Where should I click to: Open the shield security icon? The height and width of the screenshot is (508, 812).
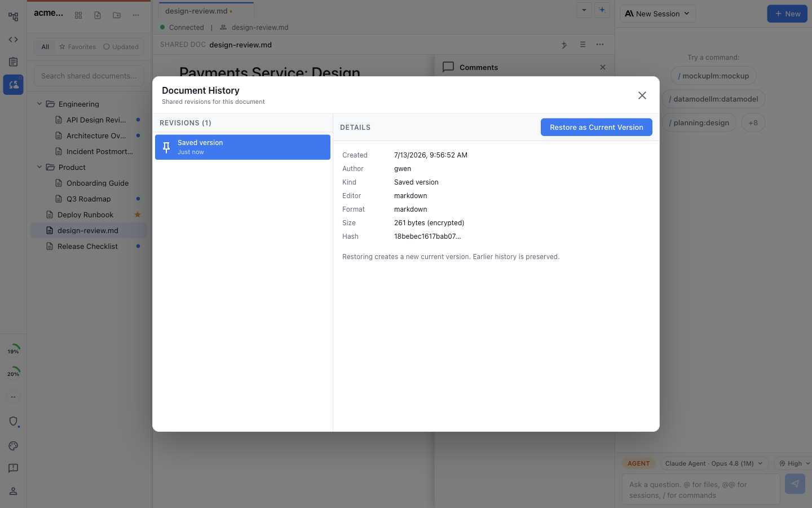pyautogui.click(x=13, y=422)
